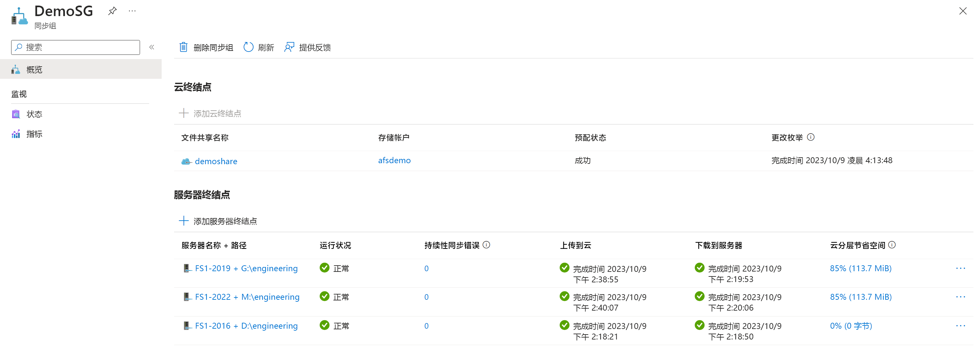This screenshot has height=350, width=980.
Task: Show the 持续性同步错误 info tooltip icon
Action: pyautogui.click(x=486, y=245)
